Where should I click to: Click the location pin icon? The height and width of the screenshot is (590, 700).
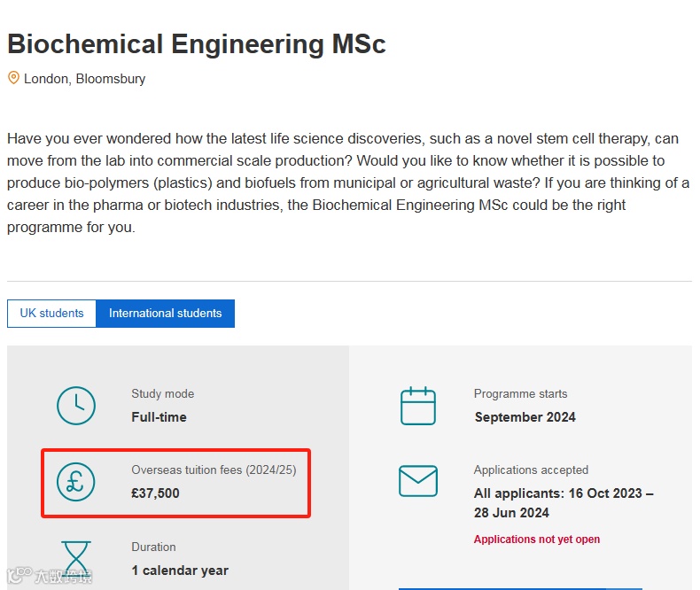(13, 78)
